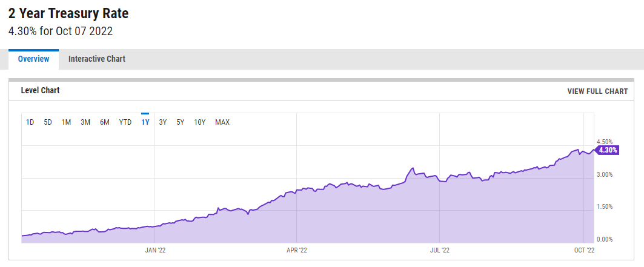Screen dimensions: 644x267
Task: Select the YTD time range
Action: 125,122
